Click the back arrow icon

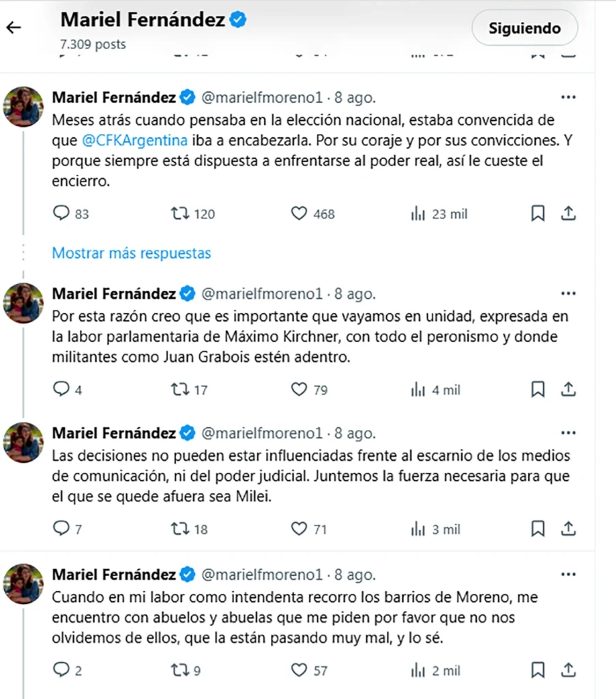click(x=14, y=28)
